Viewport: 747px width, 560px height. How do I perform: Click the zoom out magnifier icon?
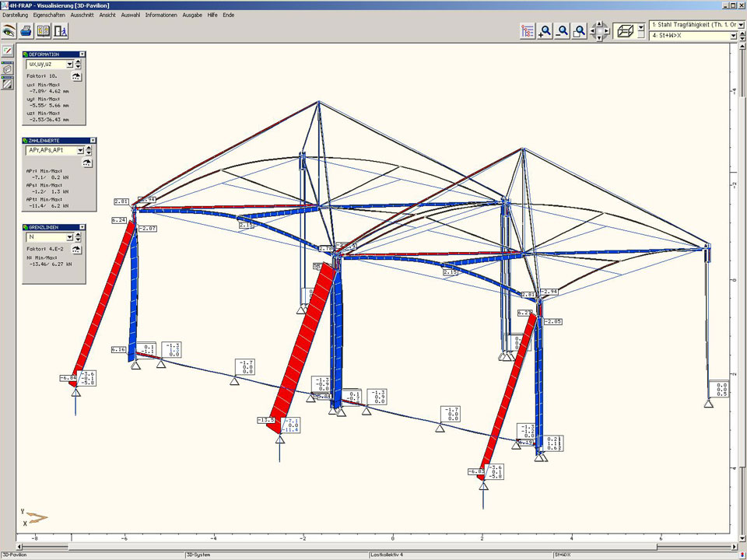(563, 31)
